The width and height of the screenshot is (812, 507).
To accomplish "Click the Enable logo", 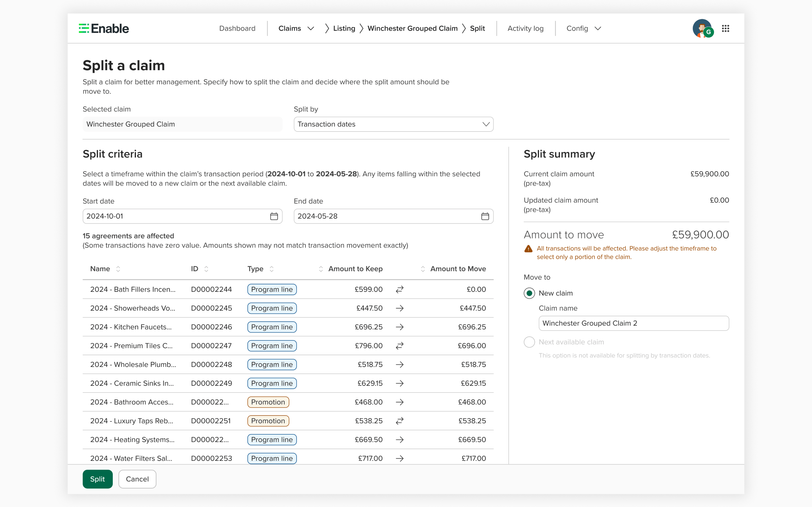I will (x=103, y=28).
